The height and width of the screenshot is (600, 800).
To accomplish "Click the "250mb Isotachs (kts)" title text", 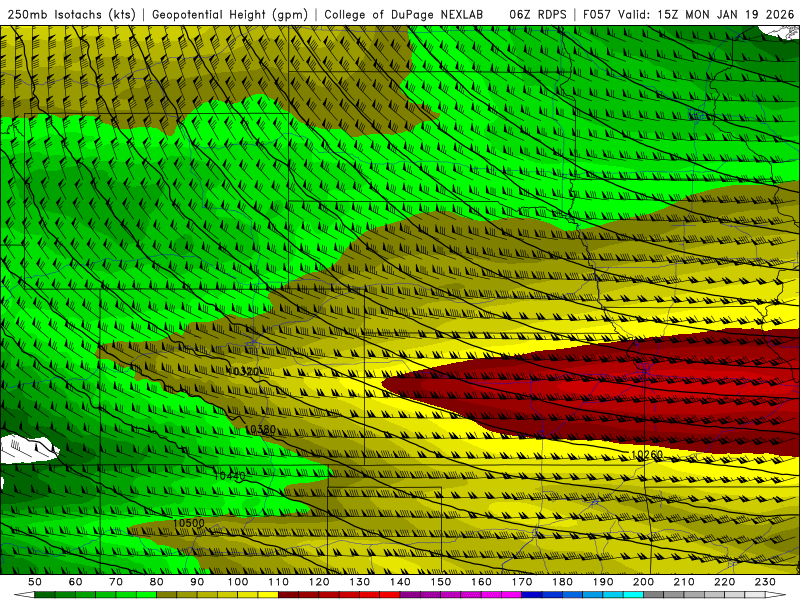I will [x=71, y=15].
